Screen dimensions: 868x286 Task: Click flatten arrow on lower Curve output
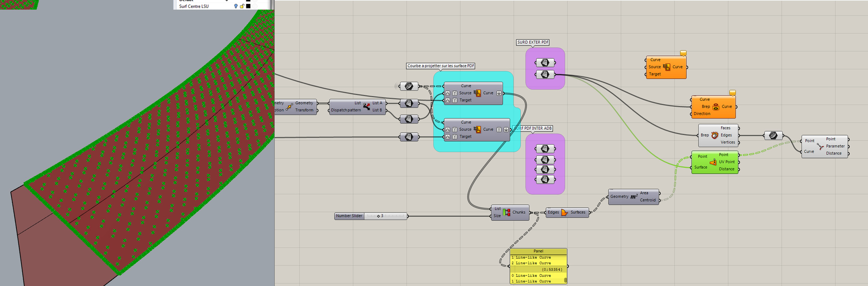click(x=506, y=130)
